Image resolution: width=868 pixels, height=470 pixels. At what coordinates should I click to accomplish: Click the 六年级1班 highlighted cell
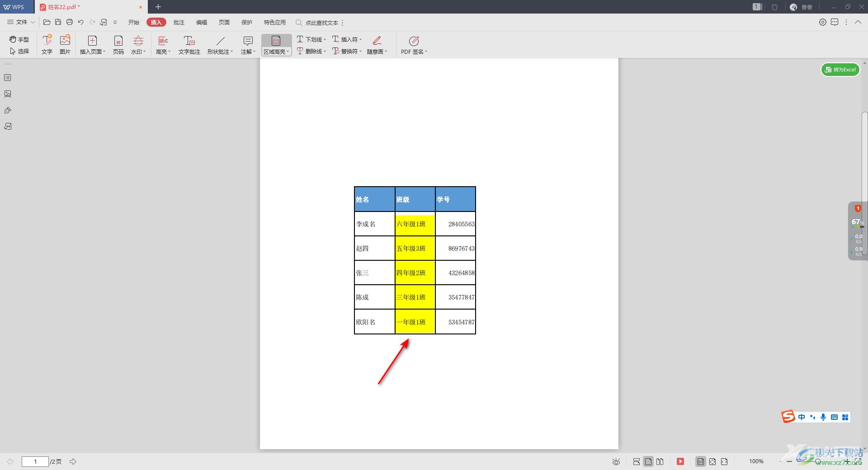point(415,224)
